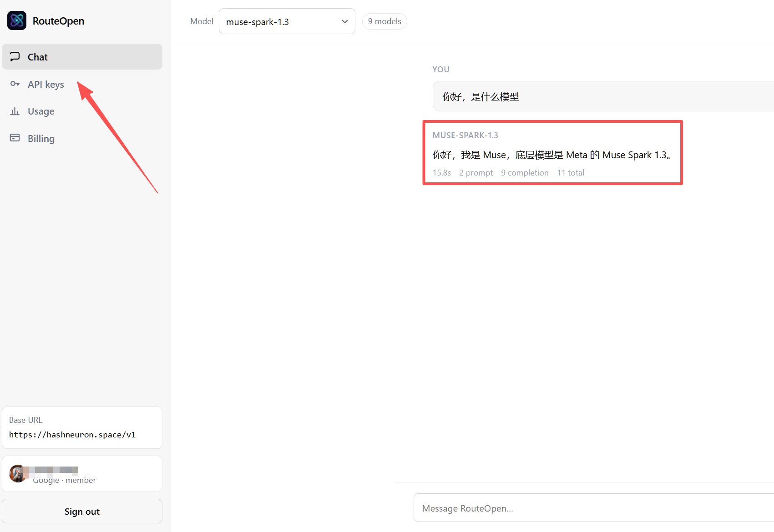Go to API keys page
The image size is (774, 532).
pyautogui.click(x=82, y=84)
